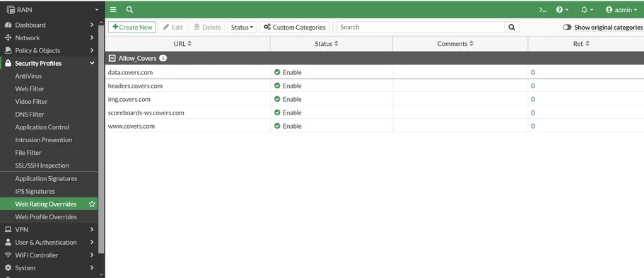Open IPS Signatures page

point(35,191)
